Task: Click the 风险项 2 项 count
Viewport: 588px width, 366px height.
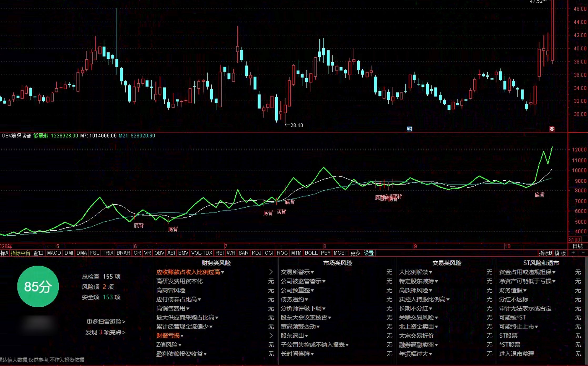Action: click(98, 287)
